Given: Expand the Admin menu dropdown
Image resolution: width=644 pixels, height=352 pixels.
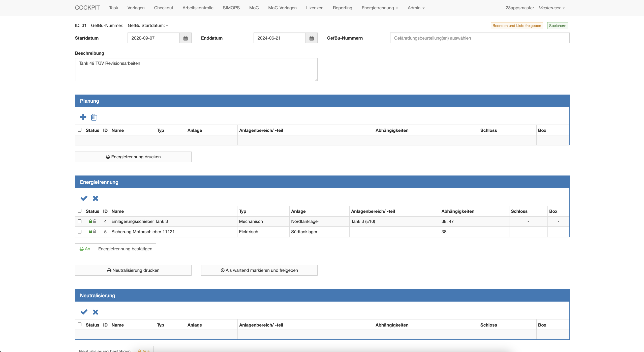Looking at the screenshot, I should [x=416, y=8].
